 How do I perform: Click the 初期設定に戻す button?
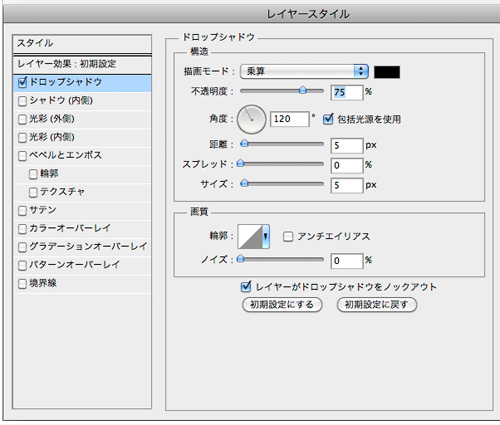[377, 305]
